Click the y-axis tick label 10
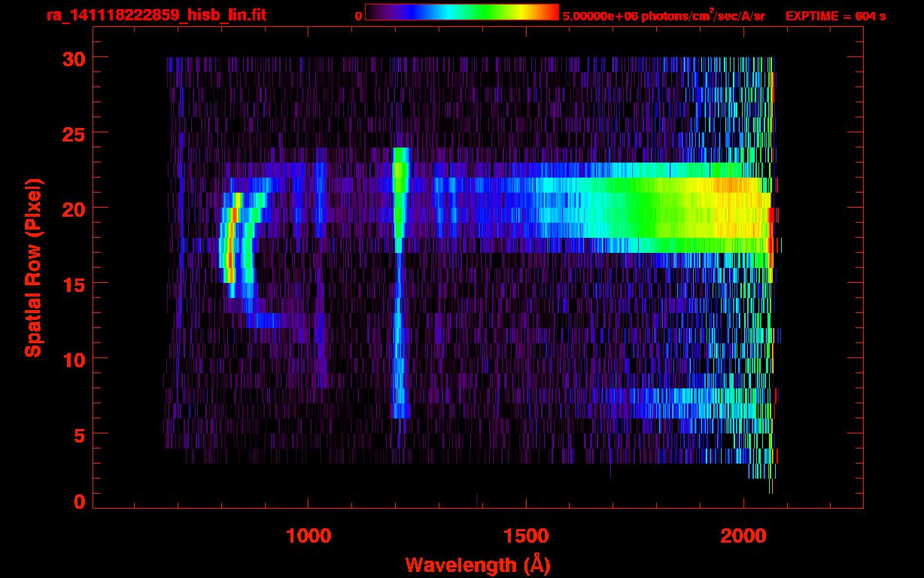 click(x=73, y=359)
